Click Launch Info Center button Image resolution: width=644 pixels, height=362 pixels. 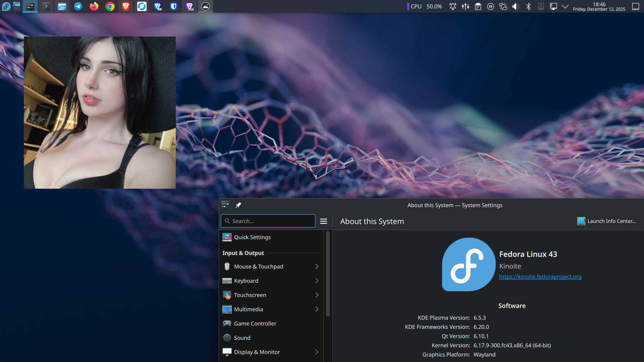606,221
